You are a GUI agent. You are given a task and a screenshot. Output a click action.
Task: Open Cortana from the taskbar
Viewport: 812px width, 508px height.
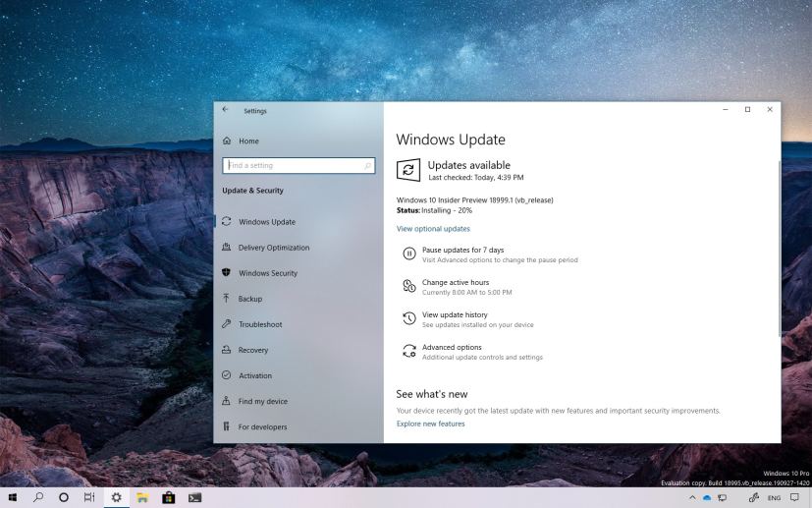click(x=64, y=497)
